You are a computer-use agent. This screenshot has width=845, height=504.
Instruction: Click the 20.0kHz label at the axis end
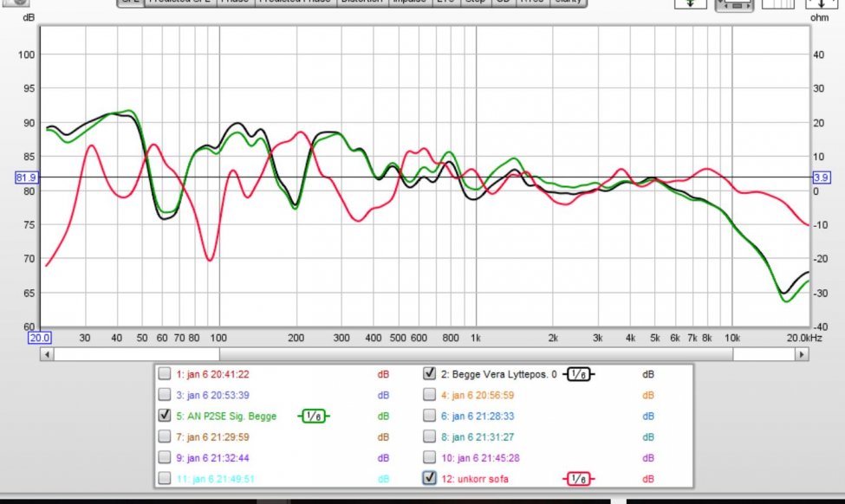804,338
